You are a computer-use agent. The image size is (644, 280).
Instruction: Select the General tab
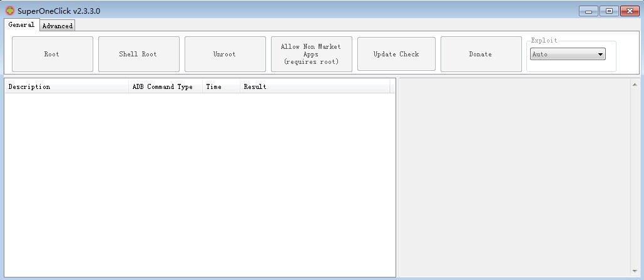pyautogui.click(x=22, y=24)
